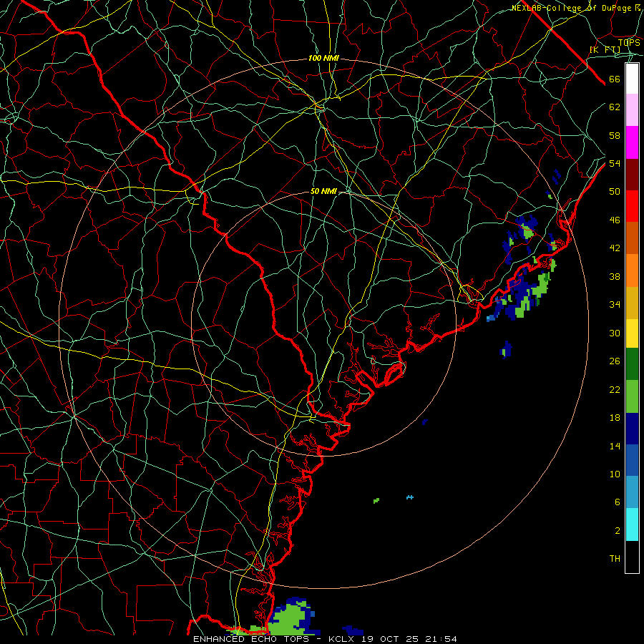Viewport: 644px width, 644px height.
Task: Click the "46" legend value
Action: point(615,220)
